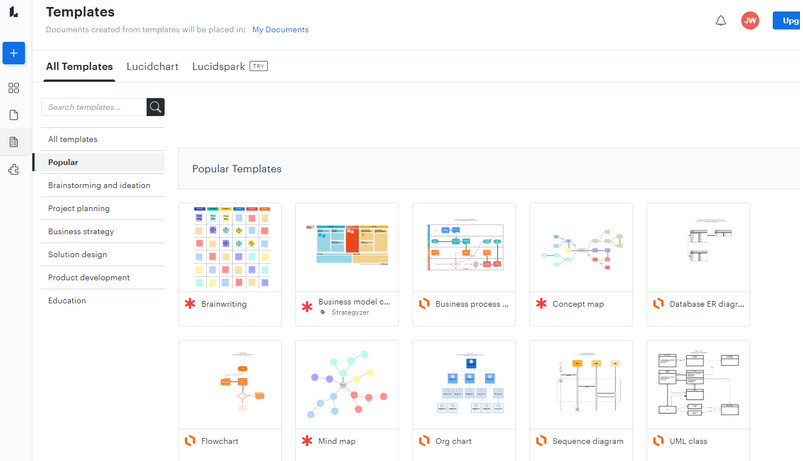This screenshot has height=461, width=803.
Task: Open notifications bell icon
Action: click(721, 20)
